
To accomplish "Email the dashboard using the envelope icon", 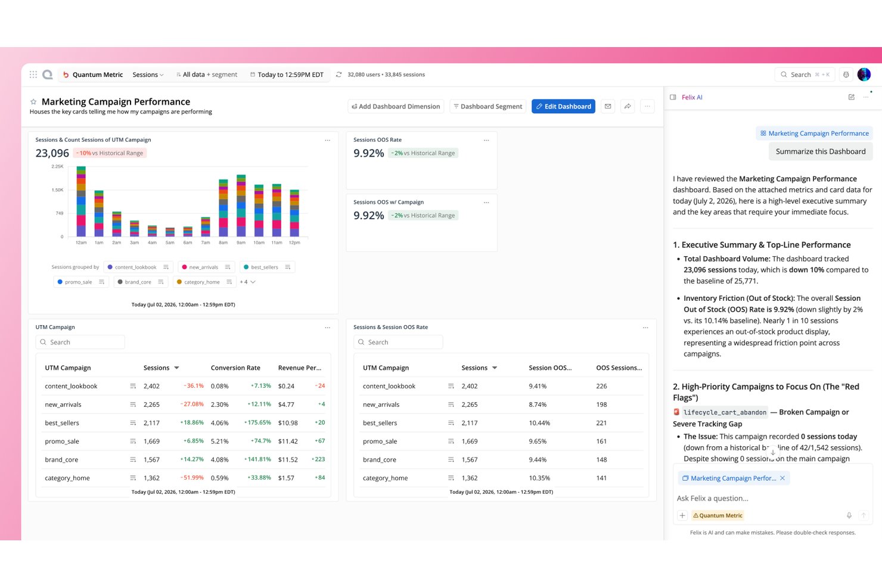I will (x=608, y=107).
